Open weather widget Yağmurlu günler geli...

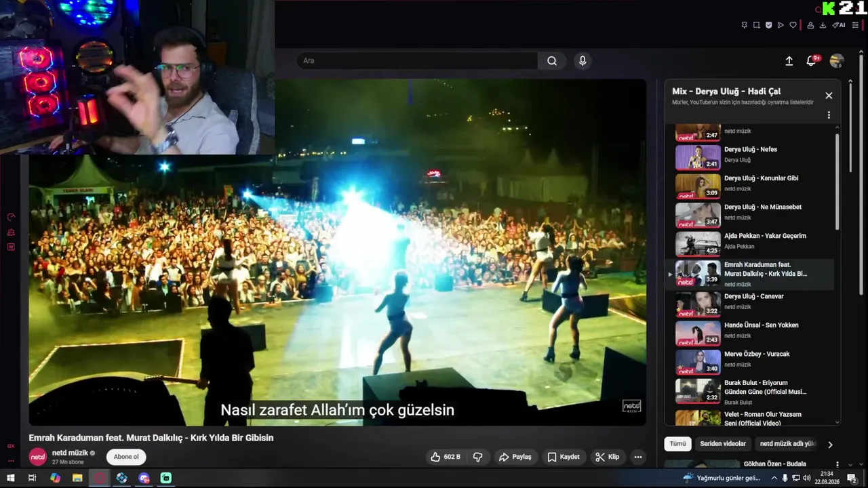[722, 478]
